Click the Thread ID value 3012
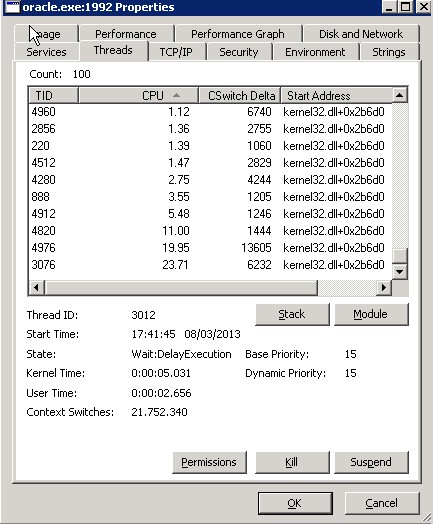The width and height of the screenshot is (433, 524). tap(143, 315)
